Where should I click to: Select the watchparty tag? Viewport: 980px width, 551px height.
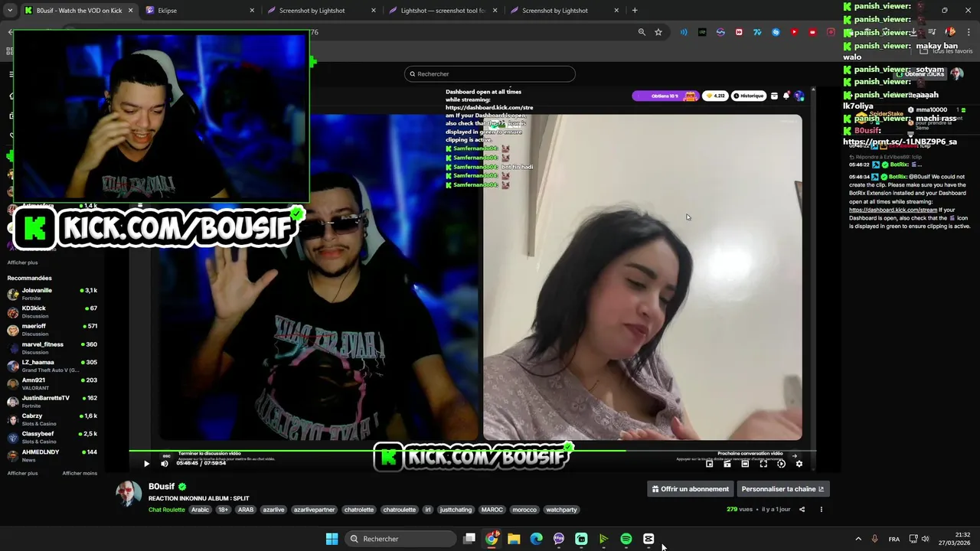pos(562,510)
